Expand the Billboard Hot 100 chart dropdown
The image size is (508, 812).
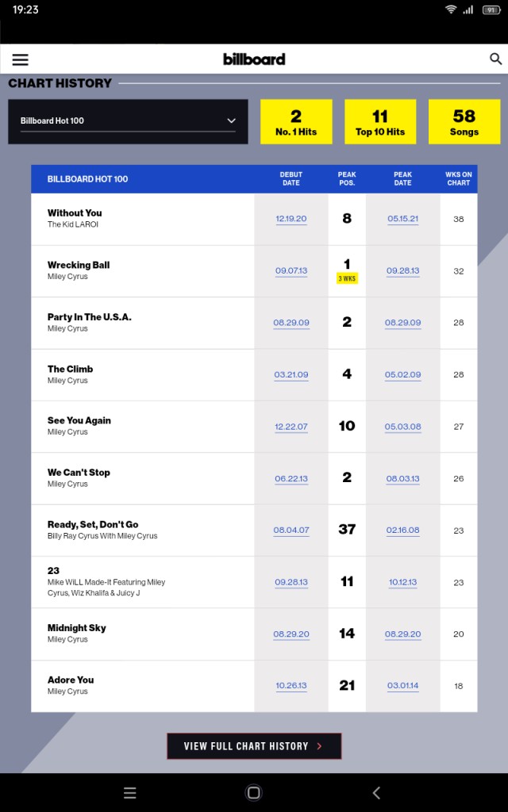pos(128,121)
